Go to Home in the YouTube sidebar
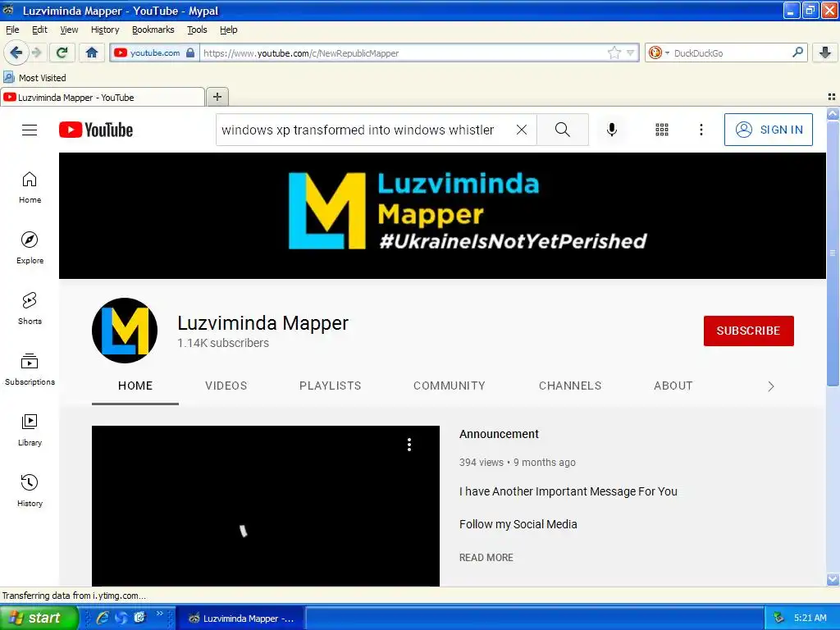The width and height of the screenshot is (840, 630). (x=30, y=188)
